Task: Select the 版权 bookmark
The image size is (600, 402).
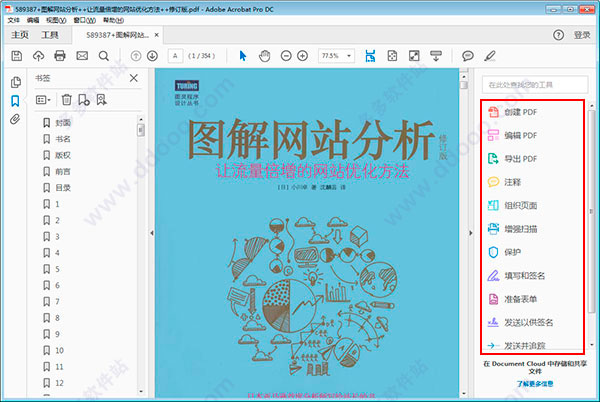Action: point(57,155)
